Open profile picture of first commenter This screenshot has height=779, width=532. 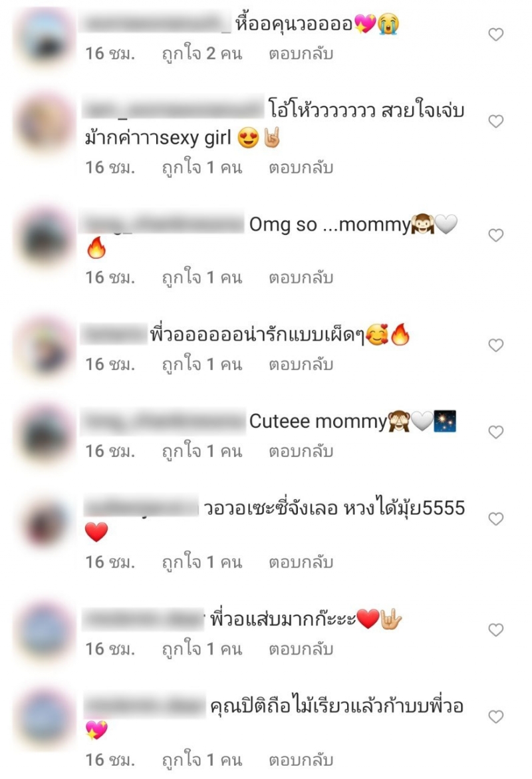(45, 36)
